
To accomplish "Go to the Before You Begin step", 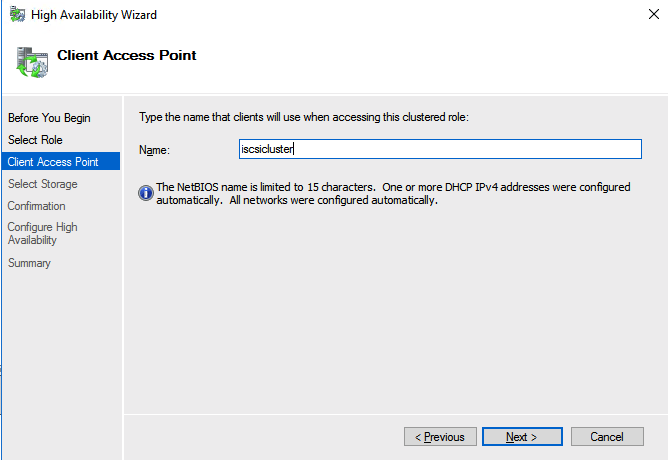I will pyautogui.click(x=49, y=118).
